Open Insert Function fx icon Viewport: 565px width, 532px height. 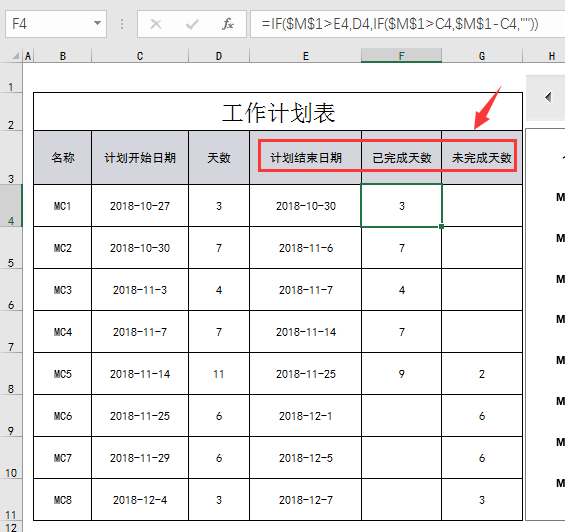[x=228, y=24]
